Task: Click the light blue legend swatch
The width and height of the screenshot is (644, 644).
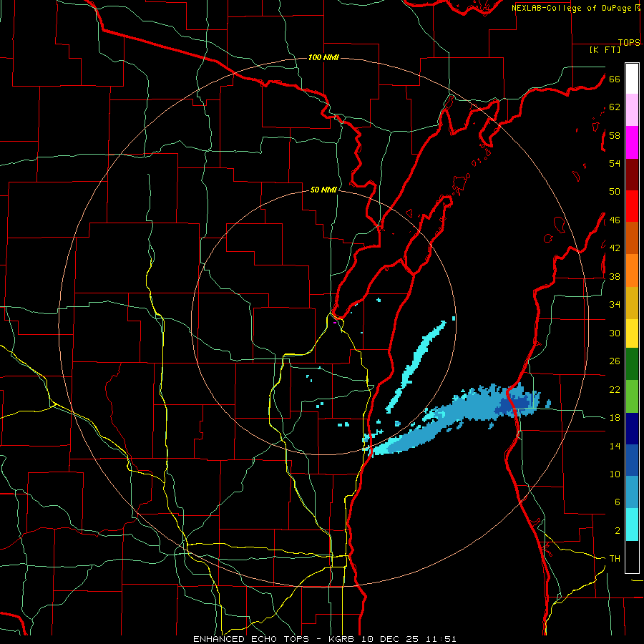Action: 632,492
